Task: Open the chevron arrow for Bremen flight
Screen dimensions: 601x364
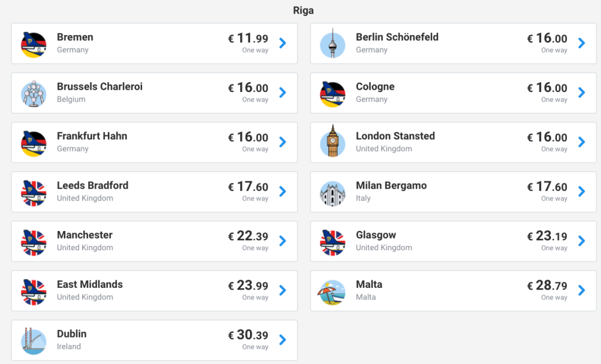Action: point(283,43)
